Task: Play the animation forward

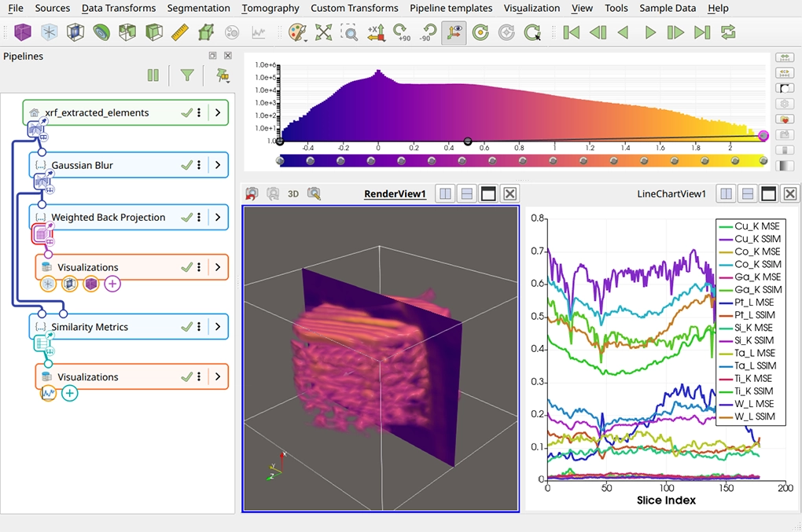Action: (x=650, y=32)
